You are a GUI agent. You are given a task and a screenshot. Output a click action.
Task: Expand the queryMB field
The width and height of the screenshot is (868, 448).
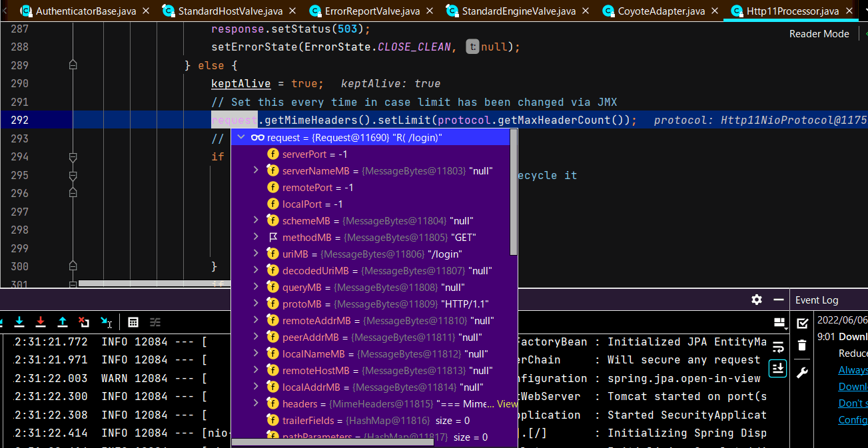(256, 287)
